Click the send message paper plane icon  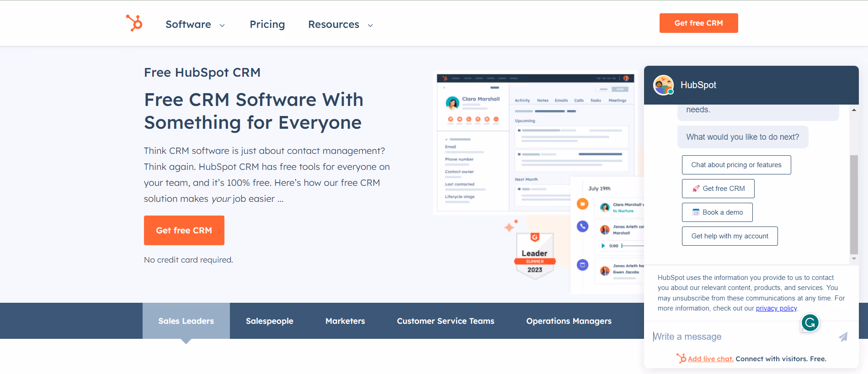(843, 337)
